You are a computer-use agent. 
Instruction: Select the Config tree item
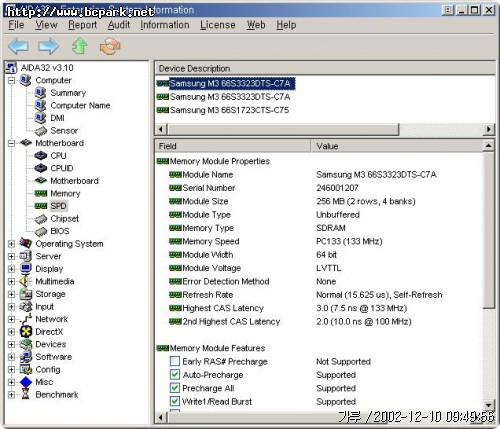[x=48, y=370]
